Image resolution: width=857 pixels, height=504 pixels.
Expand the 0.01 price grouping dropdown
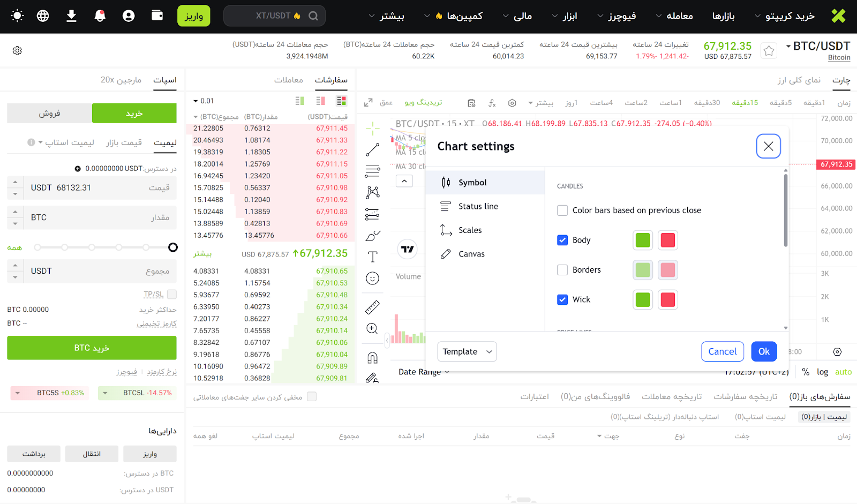pos(204,101)
